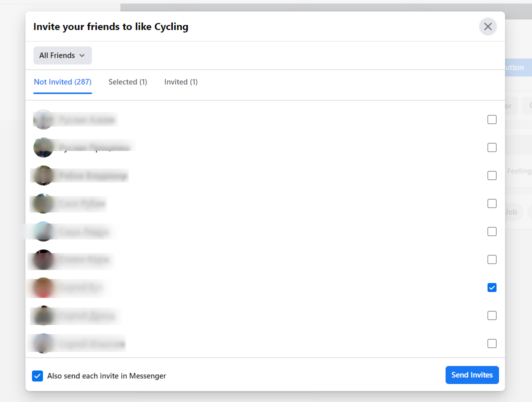Open the Selected (1) tab
Screen dimensions: 532x402
(x=128, y=82)
